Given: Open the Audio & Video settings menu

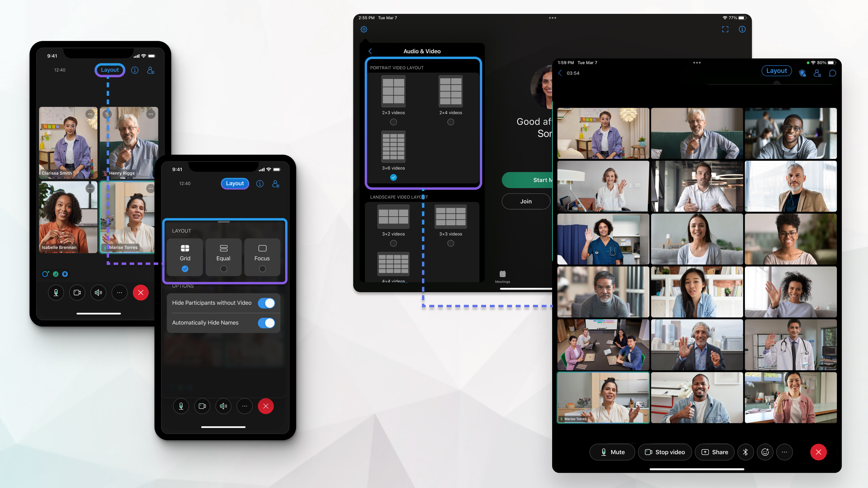Looking at the screenshot, I should point(364,29).
